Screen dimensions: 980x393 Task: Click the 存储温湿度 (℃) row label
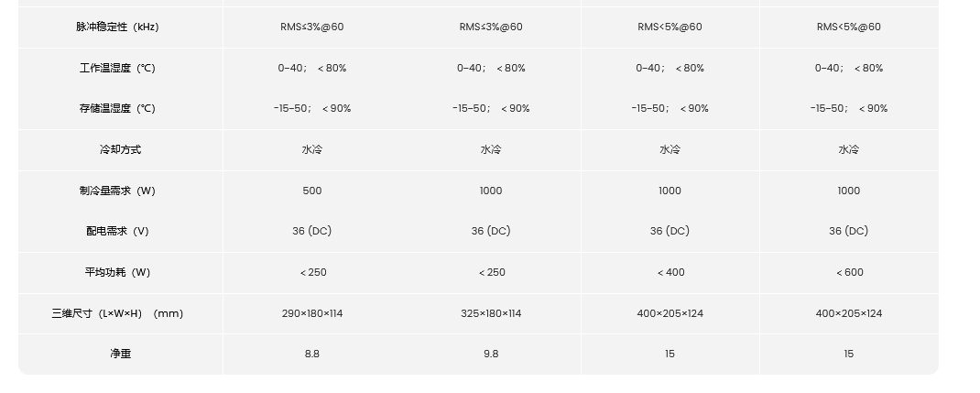click(117, 108)
